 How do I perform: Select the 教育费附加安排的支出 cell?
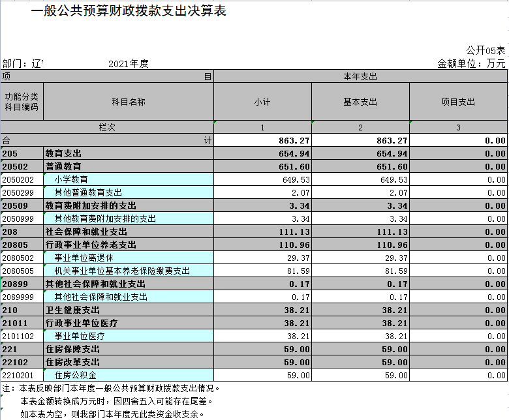click(x=128, y=205)
